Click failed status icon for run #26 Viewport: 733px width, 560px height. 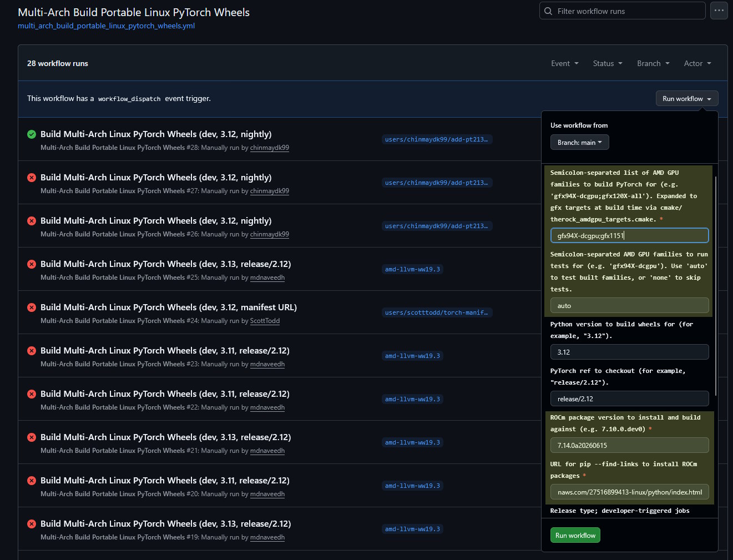(32, 221)
